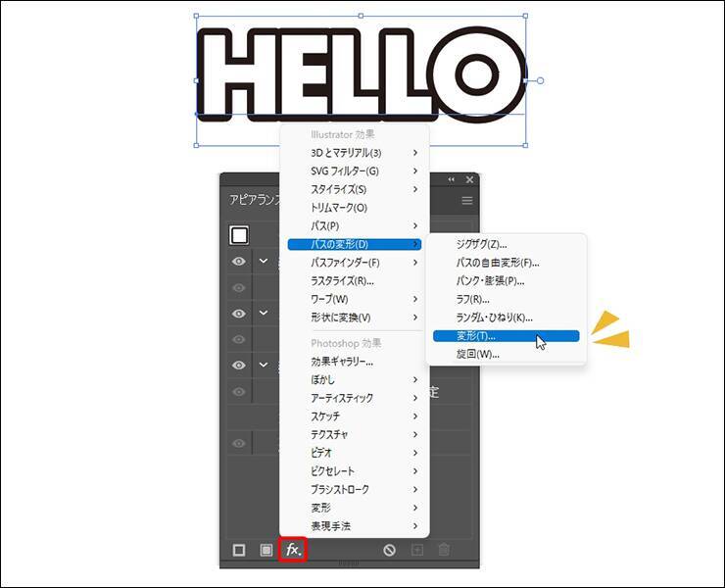
Task: Choose ラフ(R)... effect
Action: pos(507,299)
